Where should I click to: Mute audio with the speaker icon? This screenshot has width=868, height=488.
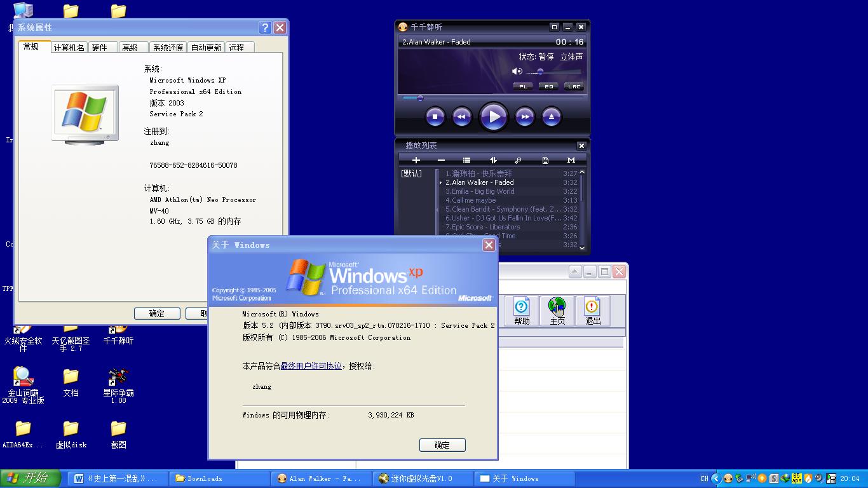[516, 71]
